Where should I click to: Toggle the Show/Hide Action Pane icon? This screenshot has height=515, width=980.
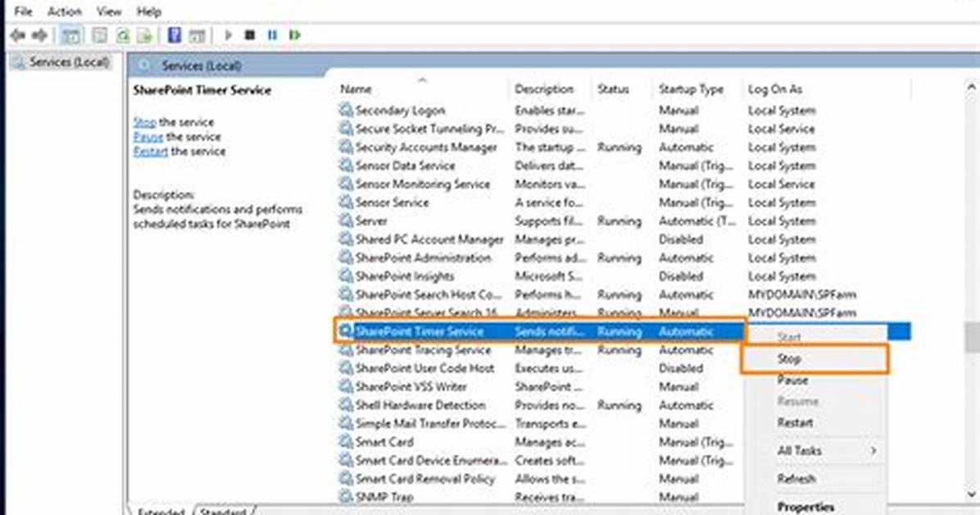pos(197,35)
